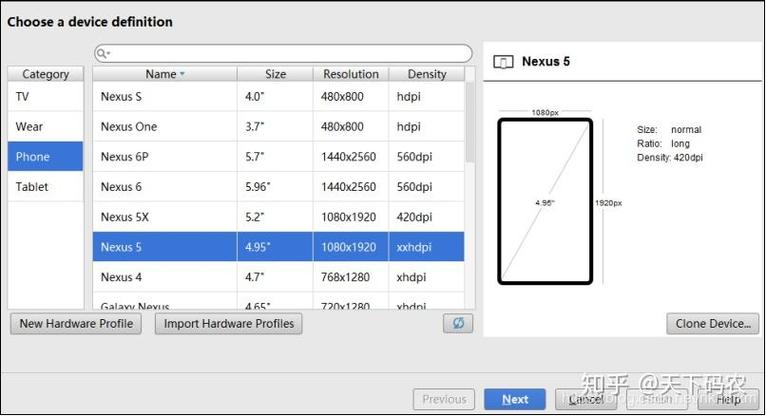Click the Import Hardware Profiles button
766x416 pixels.
point(229,324)
